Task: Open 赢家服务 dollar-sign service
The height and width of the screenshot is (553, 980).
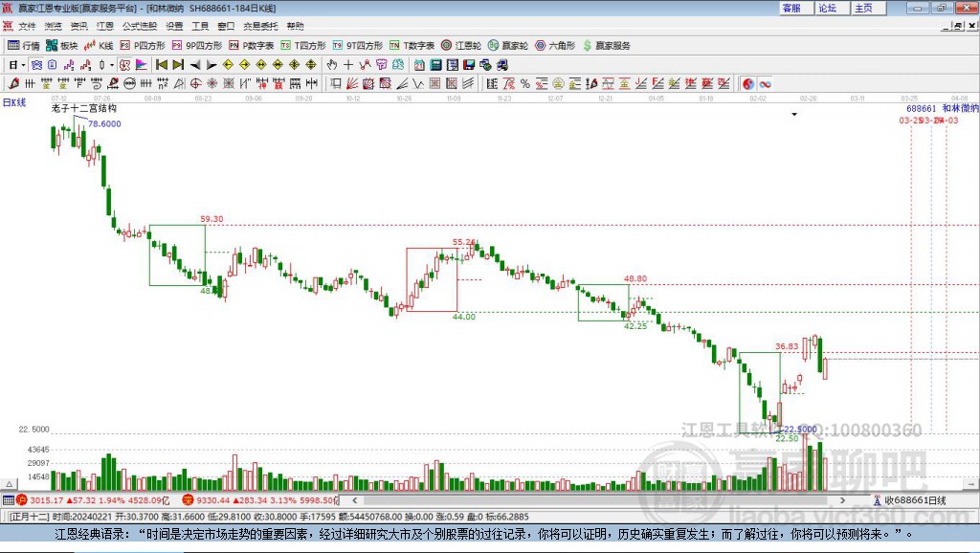Action: pyautogui.click(x=606, y=46)
